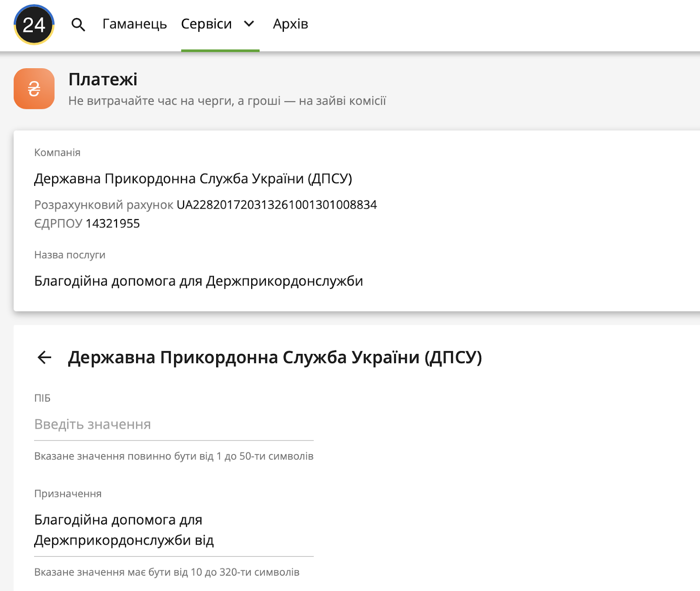Click the form title Державна Прикордонна Служба України (ДПСУ)
The width and height of the screenshot is (700, 591).
(x=275, y=357)
